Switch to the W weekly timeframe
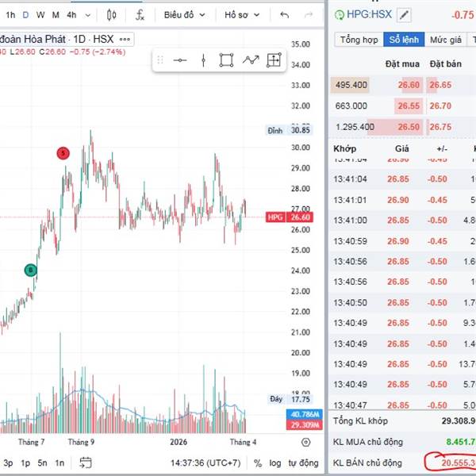This screenshot has height=476, width=476. pos(40,15)
